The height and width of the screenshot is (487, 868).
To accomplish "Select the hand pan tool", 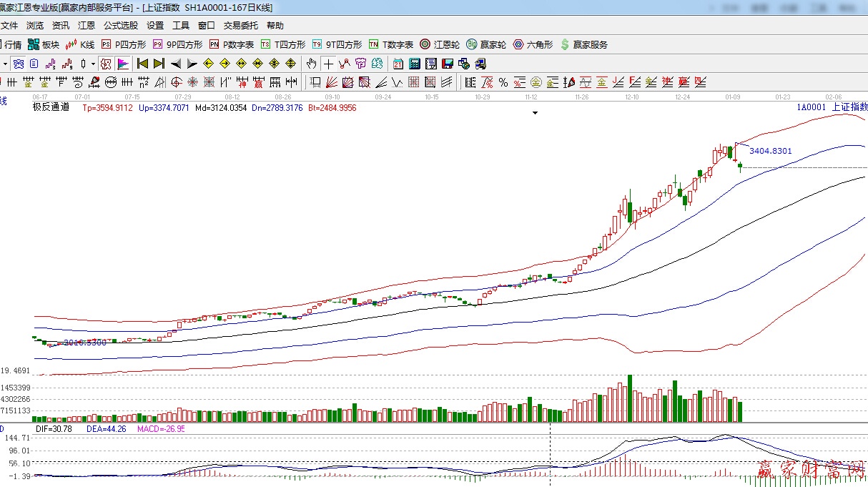I will point(312,64).
